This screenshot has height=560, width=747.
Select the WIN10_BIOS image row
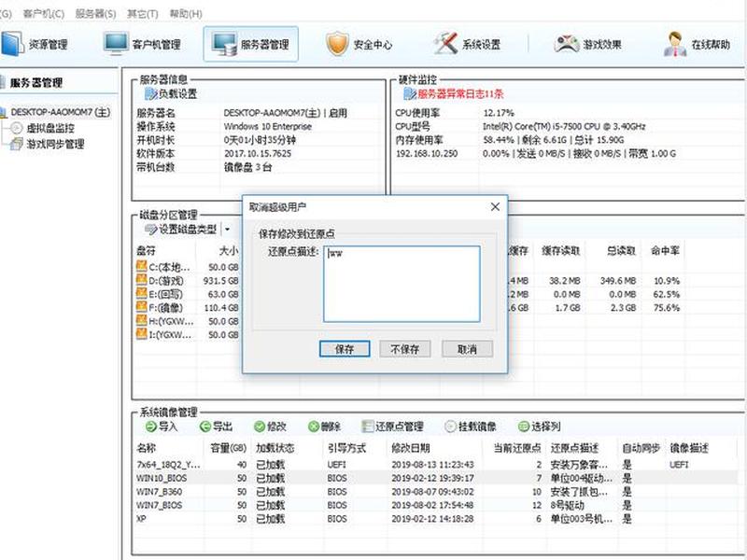[x=436, y=478]
